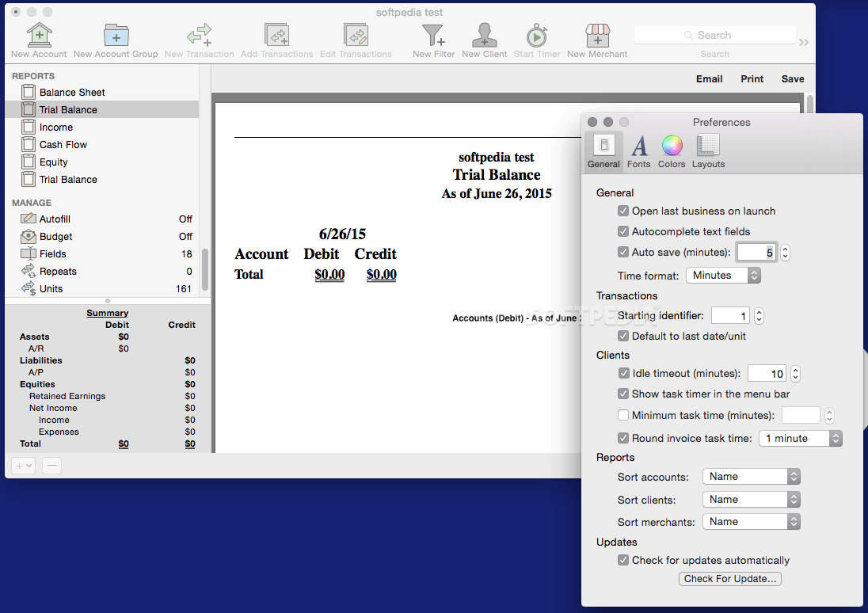Screen dimensions: 868x613
Task: Open the Sort merchants dropdown
Action: [752, 522]
